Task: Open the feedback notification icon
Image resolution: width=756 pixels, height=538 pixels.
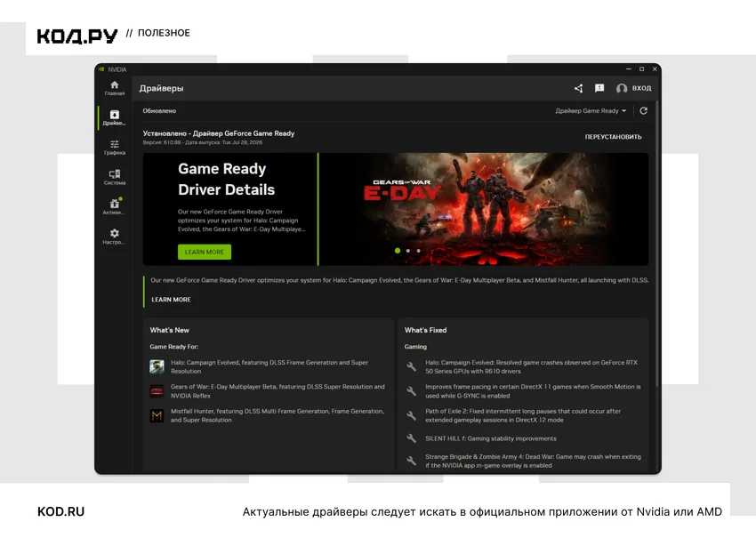Action: (x=599, y=88)
